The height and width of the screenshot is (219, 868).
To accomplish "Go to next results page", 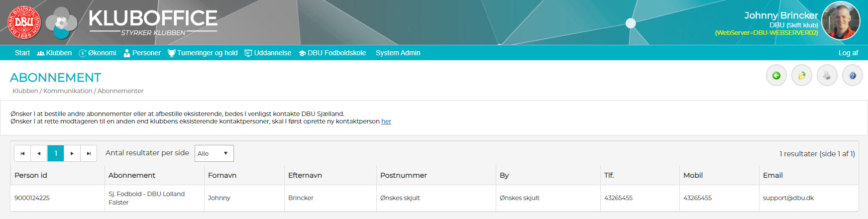I will [72, 153].
